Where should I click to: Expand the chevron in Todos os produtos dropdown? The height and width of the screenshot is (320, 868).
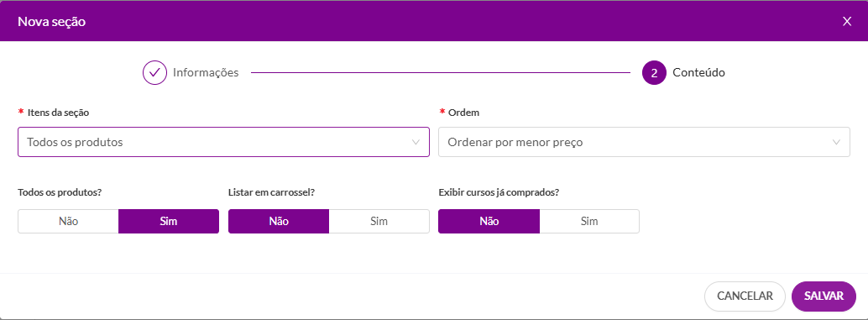coord(416,142)
